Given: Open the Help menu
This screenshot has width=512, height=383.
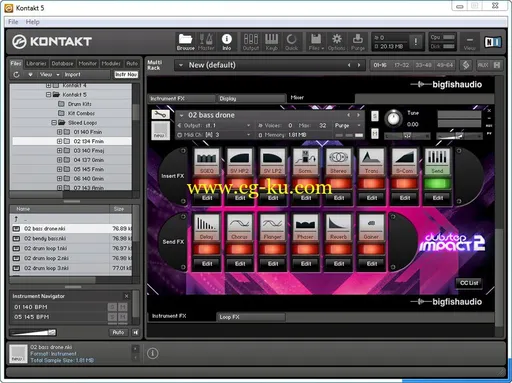Looking at the screenshot, I should (32, 22).
